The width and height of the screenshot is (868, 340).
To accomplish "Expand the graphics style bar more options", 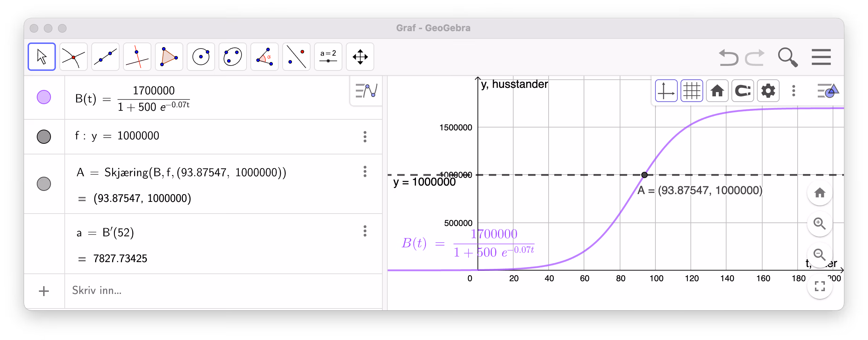I will pyautogui.click(x=794, y=91).
